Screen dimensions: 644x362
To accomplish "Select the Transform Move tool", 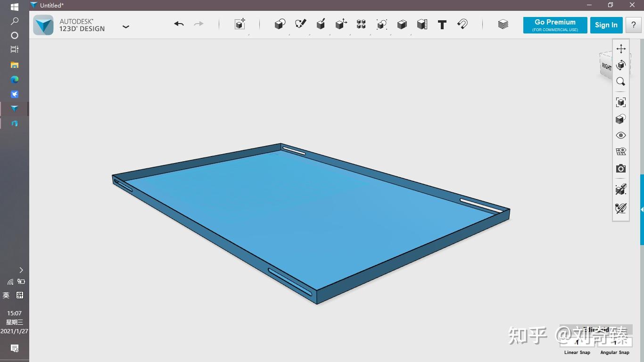I will click(239, 25).
